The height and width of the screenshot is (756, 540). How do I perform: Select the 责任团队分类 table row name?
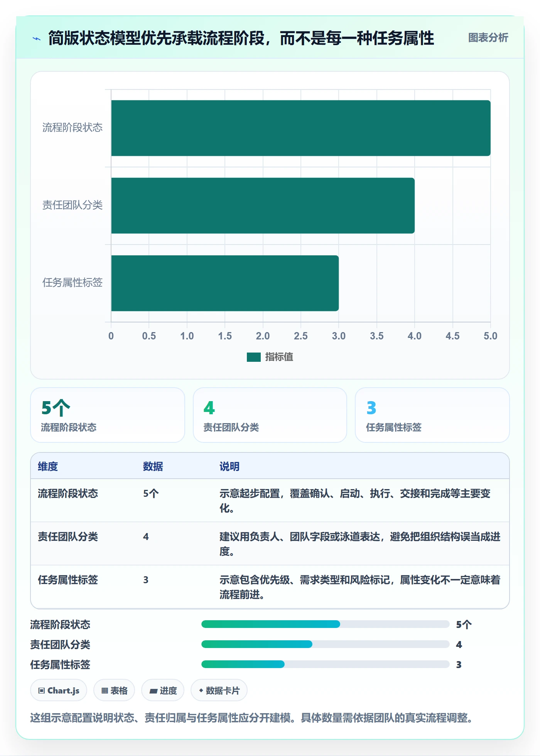(x=68, y=537)
